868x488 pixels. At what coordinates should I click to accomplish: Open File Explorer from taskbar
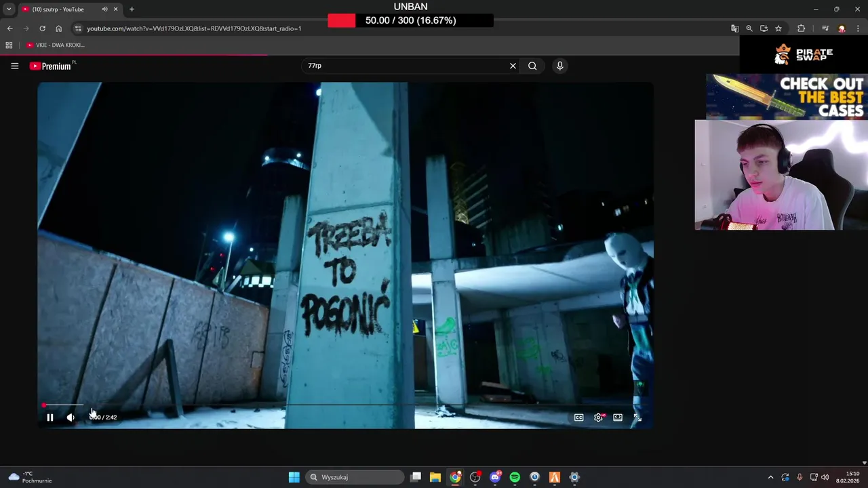[435, 477]
